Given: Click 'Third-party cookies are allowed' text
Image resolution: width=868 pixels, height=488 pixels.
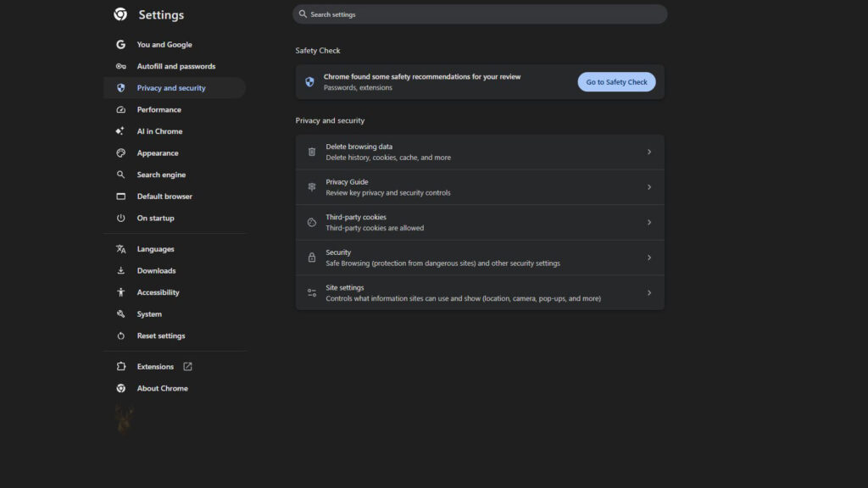Looking at the screenshot, I should pyautogui.click(x=375, y=228).
